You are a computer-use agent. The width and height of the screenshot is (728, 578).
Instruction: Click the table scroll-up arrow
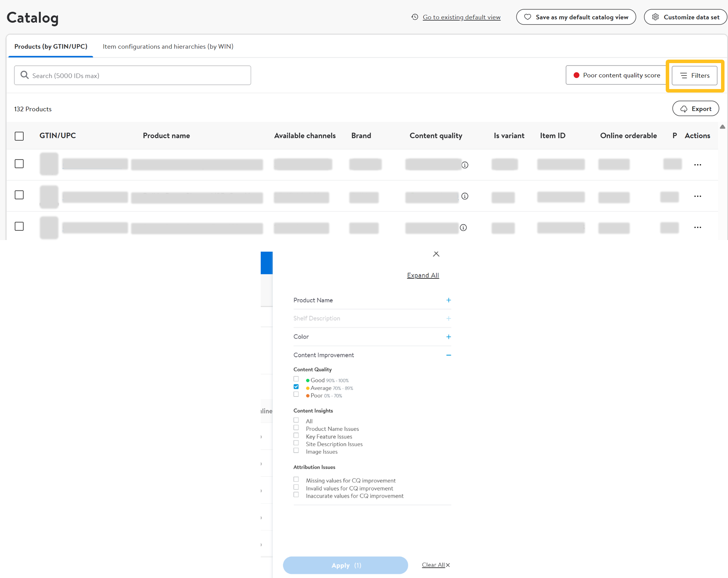tap(722, 127)
